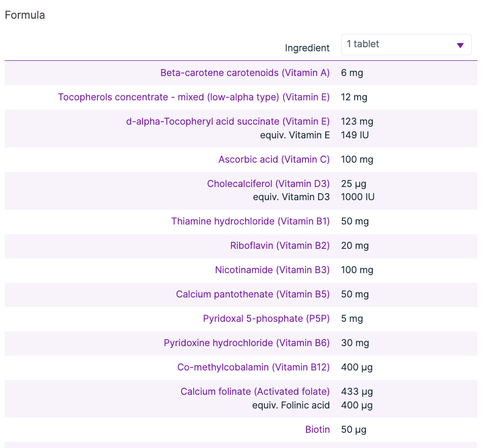Click Pyridoxine hydrochloride (Vitamin B6) link
Viewport: 483px width, 448px height.
(x=247, y=343)
